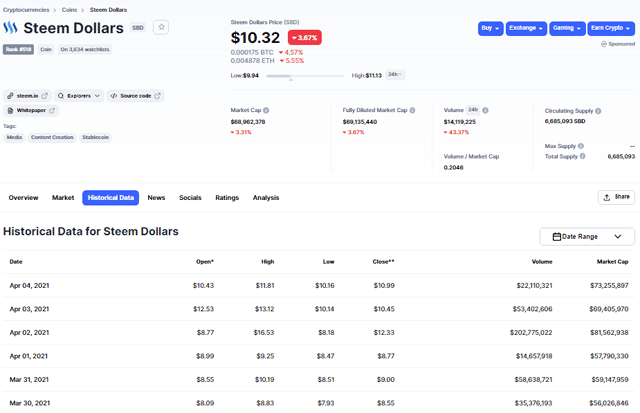Change the 24h low/high period selector
Image resolution: width=640 pixels, height=413 pixels.
395,75
